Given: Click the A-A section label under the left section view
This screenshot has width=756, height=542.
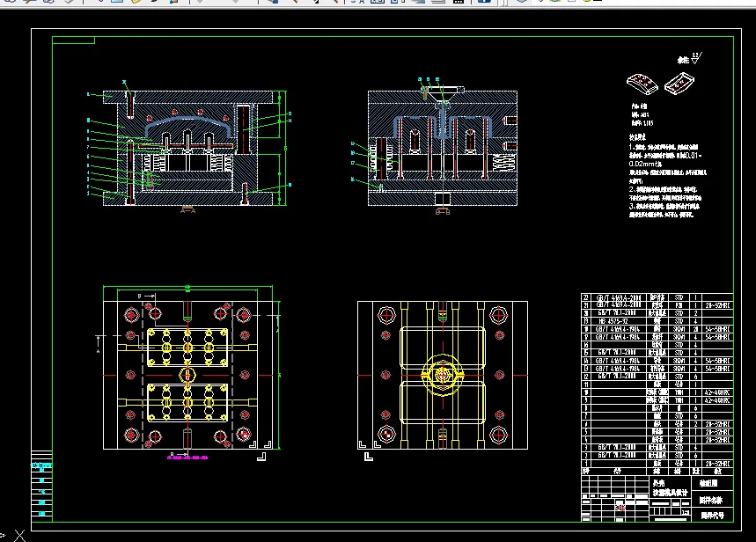Looking at the screenshot, I should point(187,209).
